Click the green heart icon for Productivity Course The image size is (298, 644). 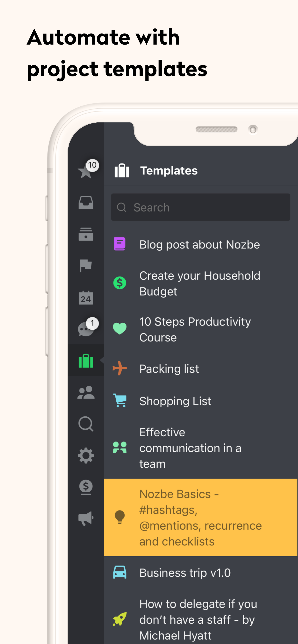pos(120,329)
